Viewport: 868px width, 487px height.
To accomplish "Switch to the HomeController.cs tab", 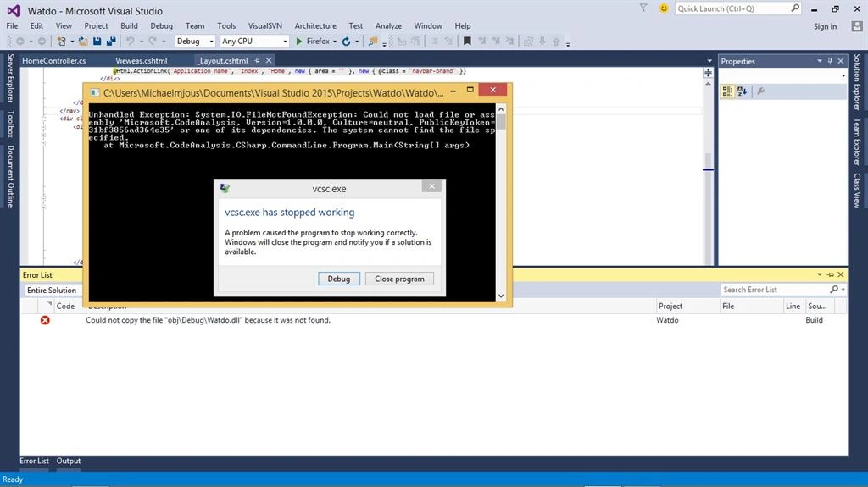I will (x=53, y=61).
